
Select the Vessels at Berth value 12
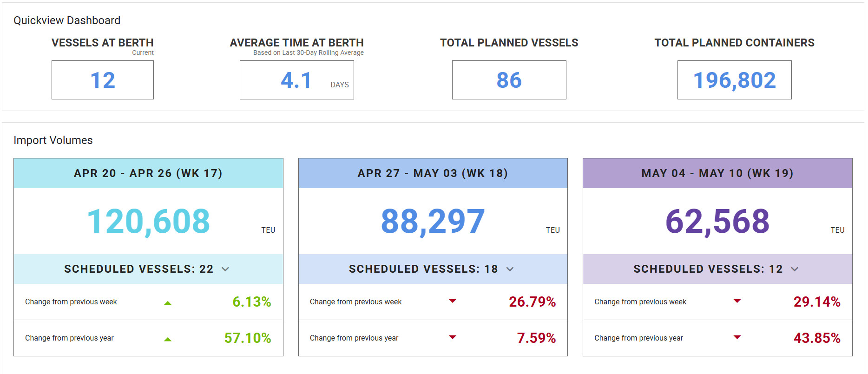click(x=103, y=80)
